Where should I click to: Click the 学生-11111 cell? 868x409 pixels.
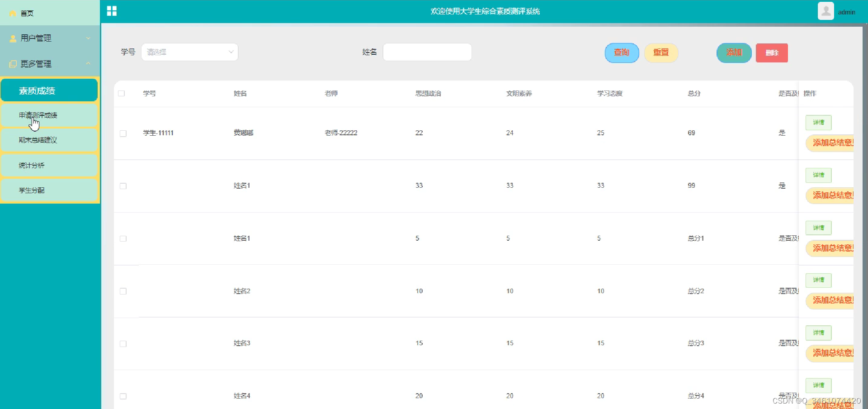[158, 133]
